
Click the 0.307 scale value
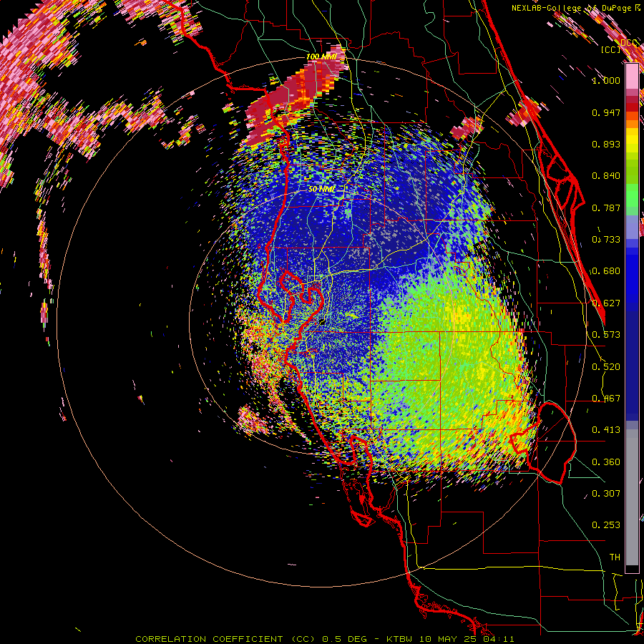[x=606, y=494]
